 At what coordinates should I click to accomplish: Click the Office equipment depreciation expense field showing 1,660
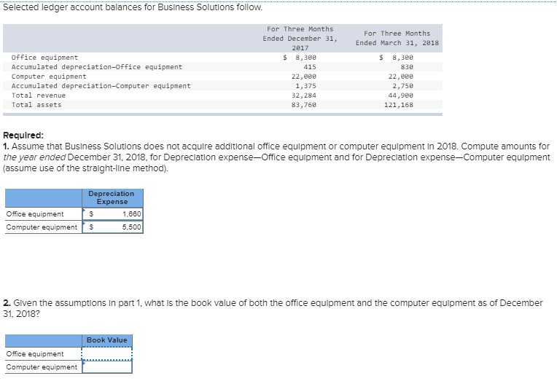[112, 214]
